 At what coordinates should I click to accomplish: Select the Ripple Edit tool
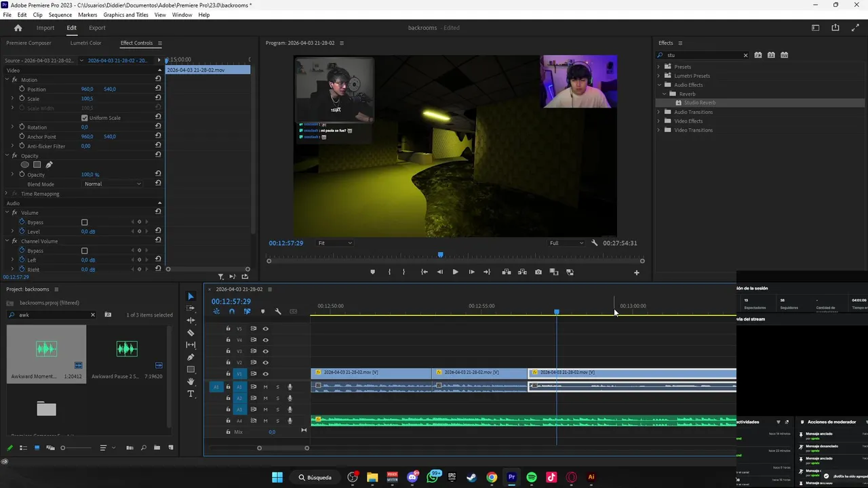tap(191, 321)
